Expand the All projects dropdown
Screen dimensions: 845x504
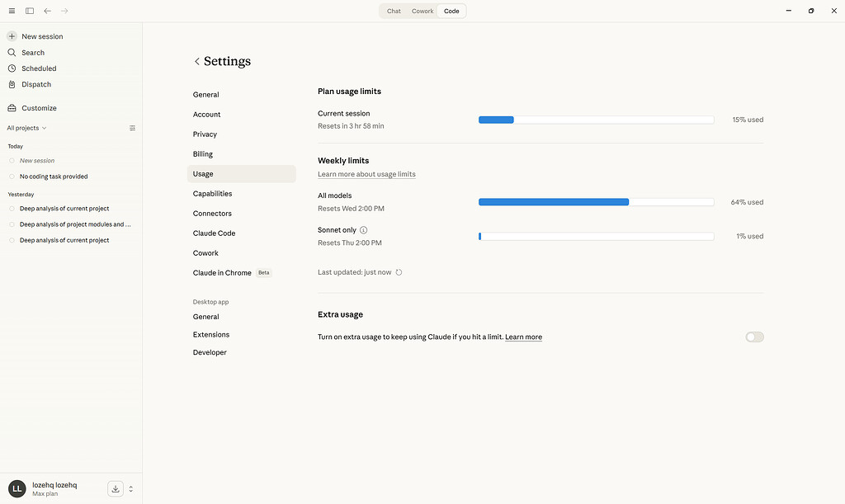point(26,128)
